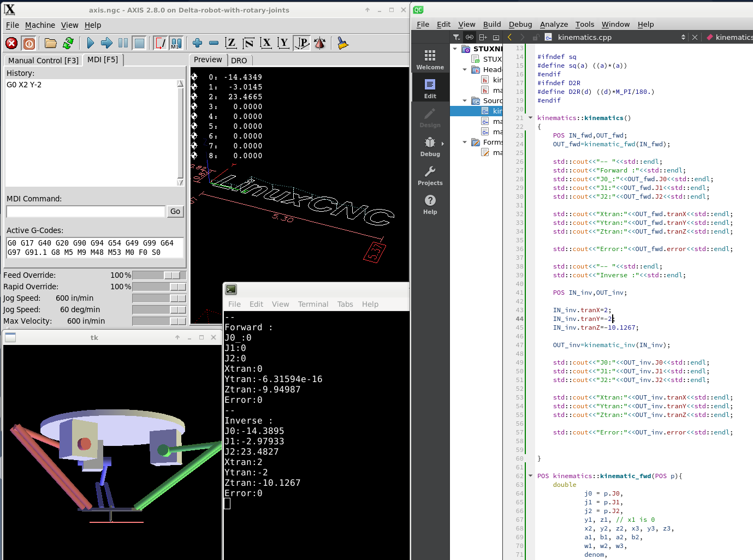753x560 pixels.
Task: Click the Go button
Action: tap(175, 211)
